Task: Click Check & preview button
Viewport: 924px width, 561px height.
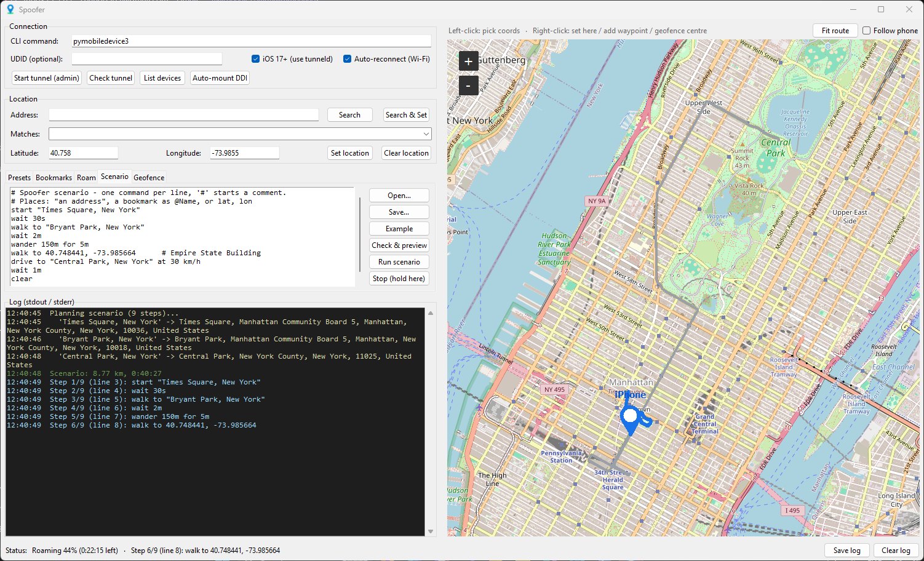Action: click(399, 245)
